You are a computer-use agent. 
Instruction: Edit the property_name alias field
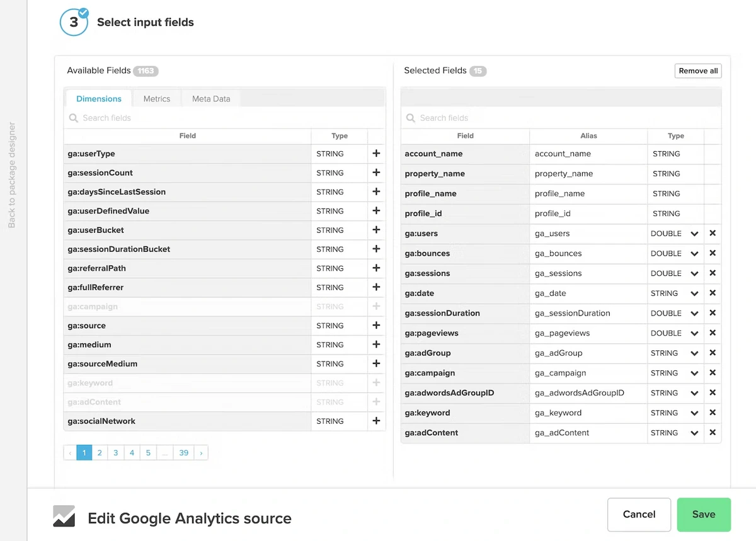pos(588,174)
